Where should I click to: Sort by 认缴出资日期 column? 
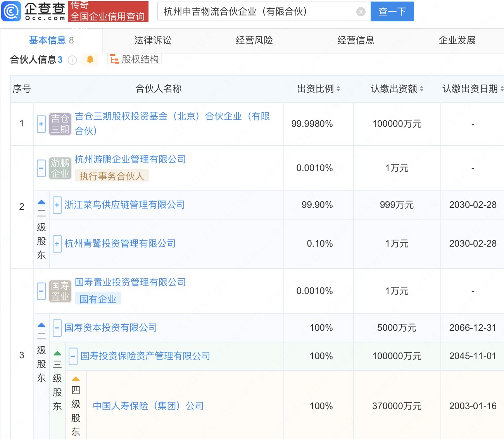[x=502, y=89]
